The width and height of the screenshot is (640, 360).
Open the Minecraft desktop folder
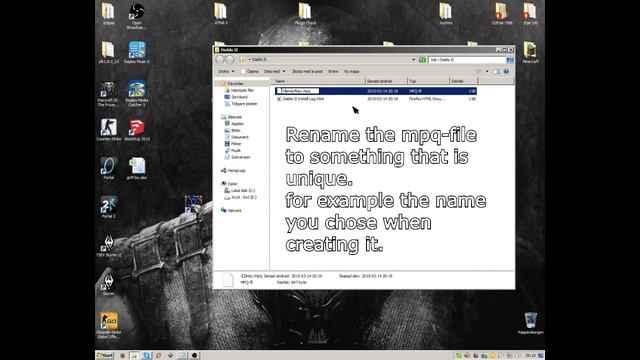point(530,52)
